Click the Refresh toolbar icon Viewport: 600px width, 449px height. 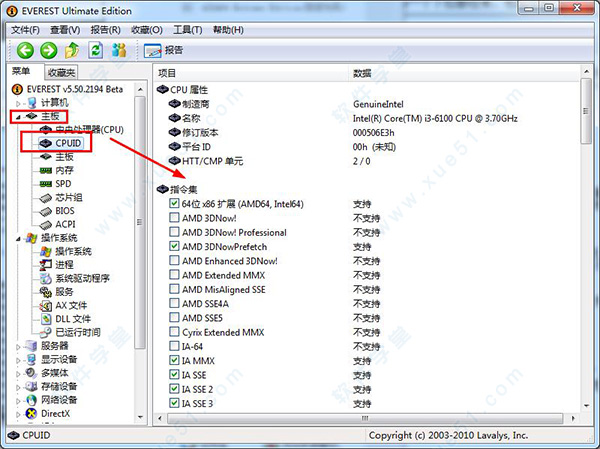pos(96,50)
